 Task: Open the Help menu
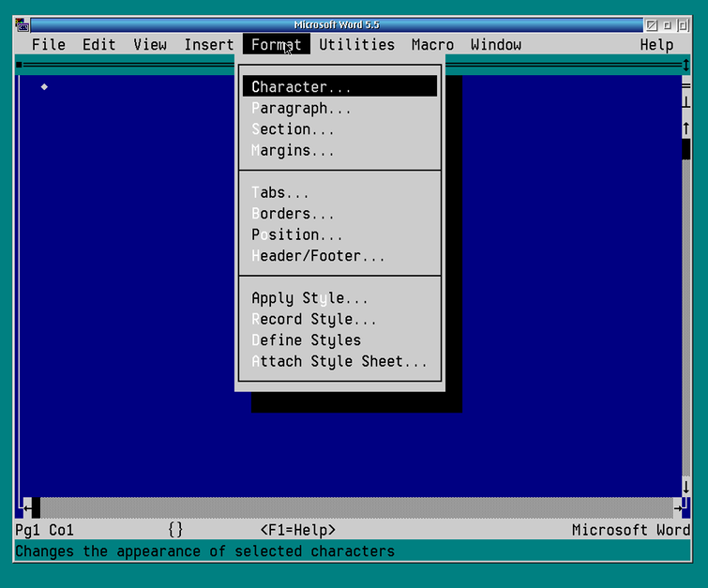tap(656, 45)
